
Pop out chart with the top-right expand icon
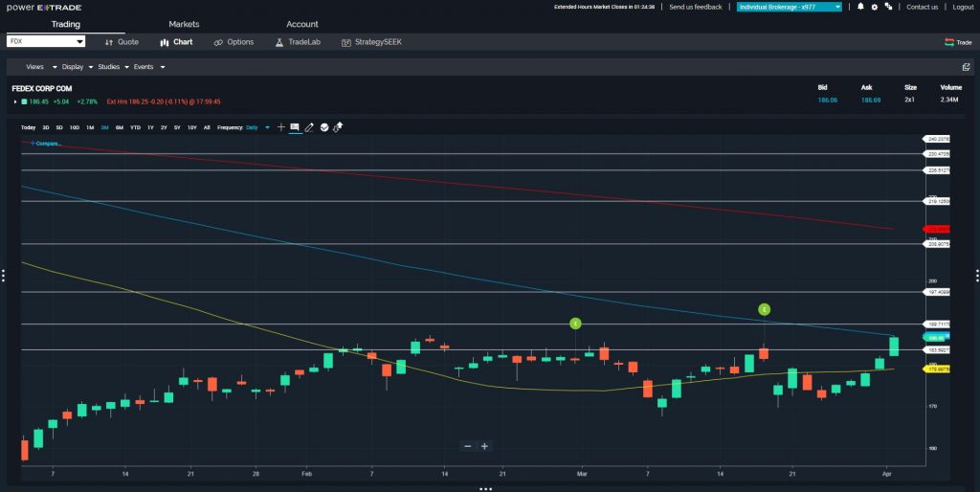[x=967, y=67]
